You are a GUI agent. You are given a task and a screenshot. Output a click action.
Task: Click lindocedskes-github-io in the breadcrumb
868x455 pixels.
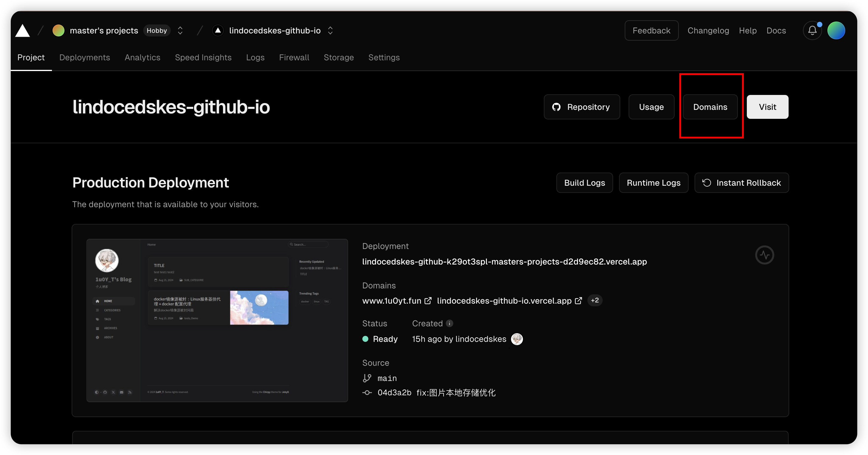(x=275, y=31)
